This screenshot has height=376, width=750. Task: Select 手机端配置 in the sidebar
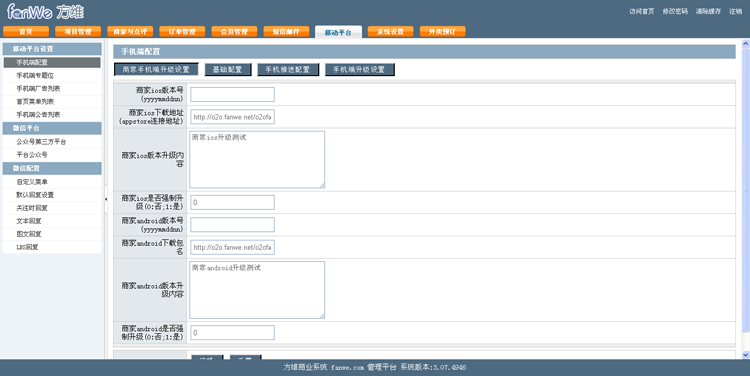click(x=52, y=62)
